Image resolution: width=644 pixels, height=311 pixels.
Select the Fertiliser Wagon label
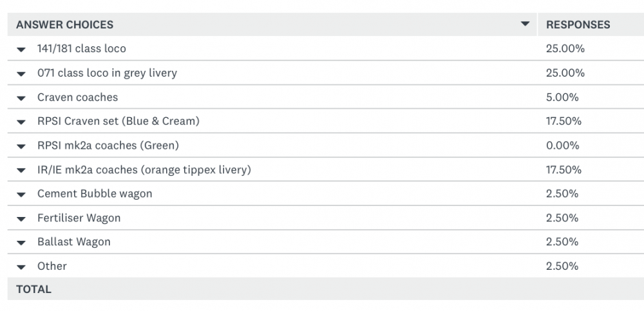point(79,218)
